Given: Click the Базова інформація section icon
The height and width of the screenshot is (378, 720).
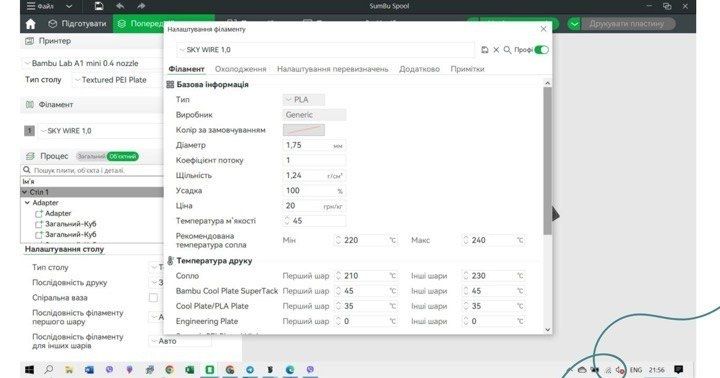Looking at the screenshot, I should click(170, 85).
